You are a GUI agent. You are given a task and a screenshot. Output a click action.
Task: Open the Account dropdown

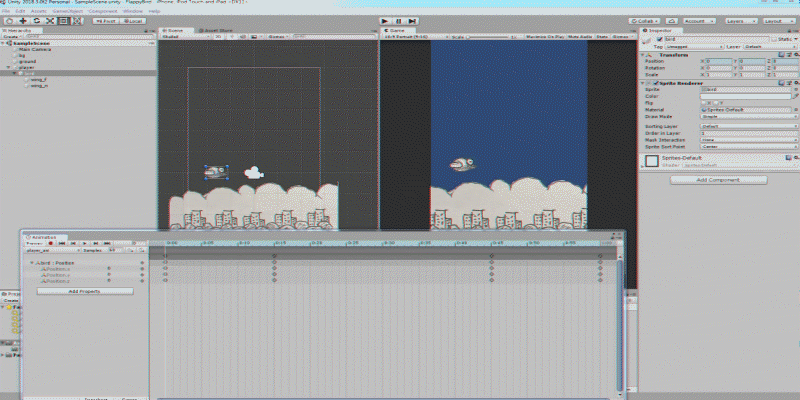click(698, 21)
